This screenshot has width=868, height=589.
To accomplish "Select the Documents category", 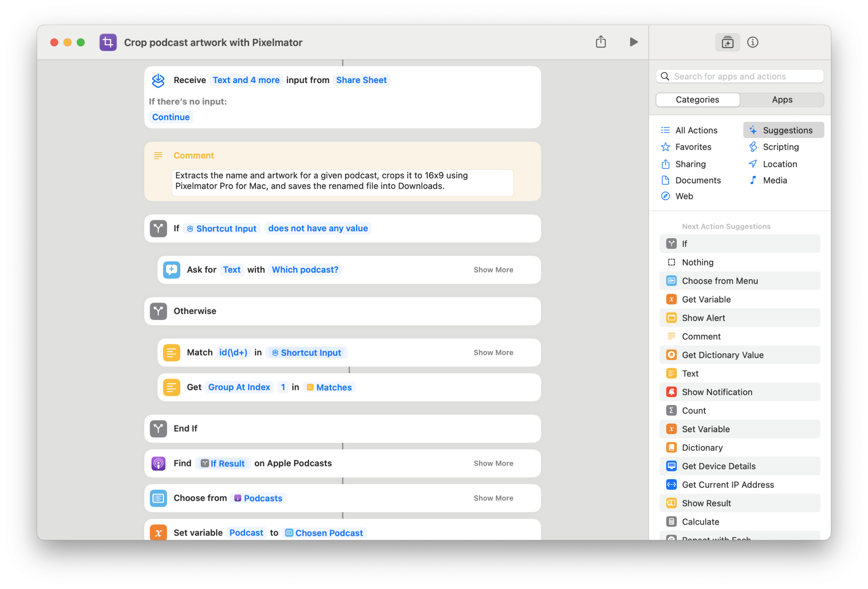I will coord(698,180).
